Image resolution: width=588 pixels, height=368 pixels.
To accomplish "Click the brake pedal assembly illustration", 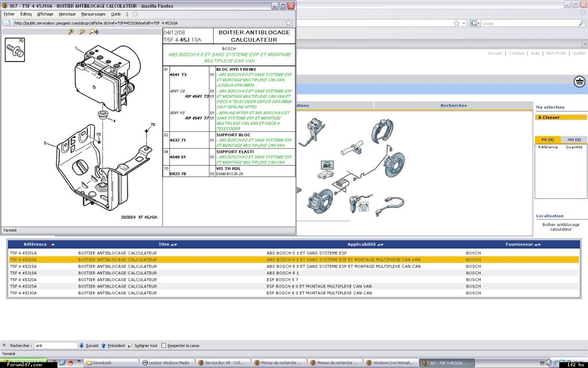I will click(312, 132).
